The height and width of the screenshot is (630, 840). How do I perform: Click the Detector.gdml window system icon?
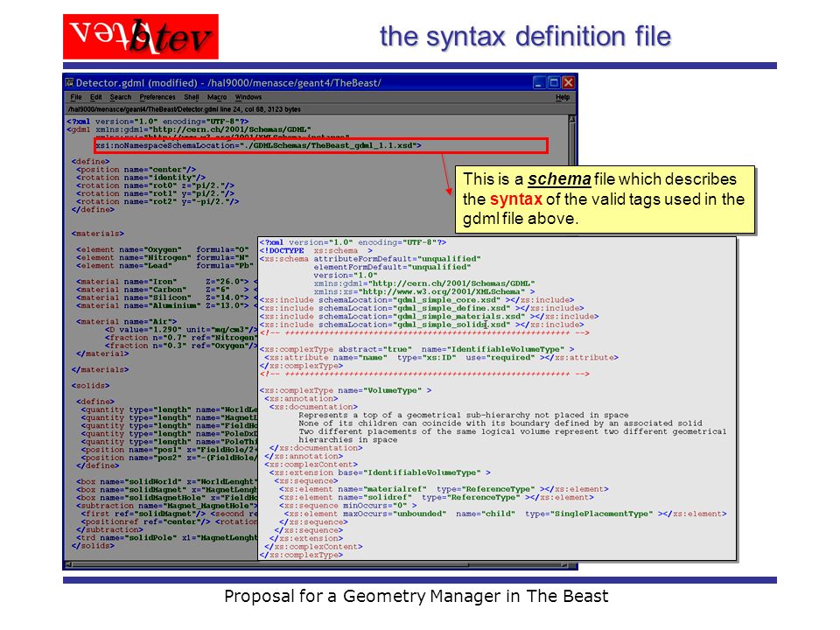point(70,82)
